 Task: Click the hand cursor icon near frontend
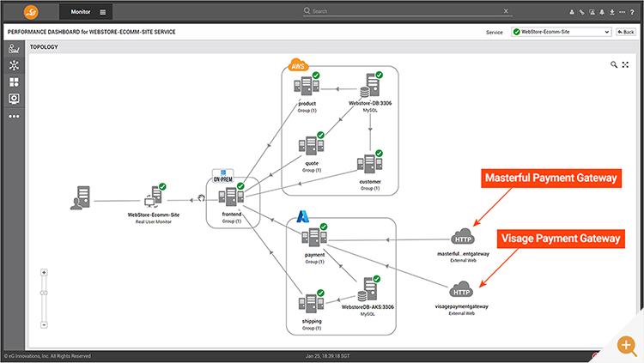coord(201,198)
